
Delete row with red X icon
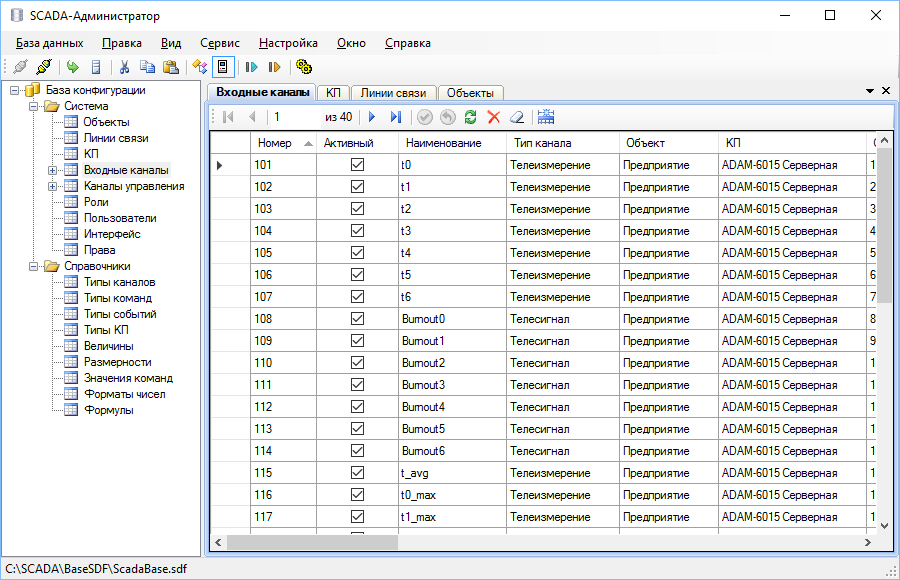click(494, 117)
